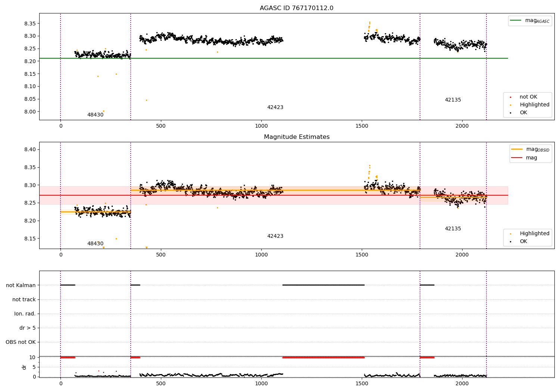
Task: Click the 8.30 y-tick in Magnitude Estimates plot
Action: tap(30, 185)
